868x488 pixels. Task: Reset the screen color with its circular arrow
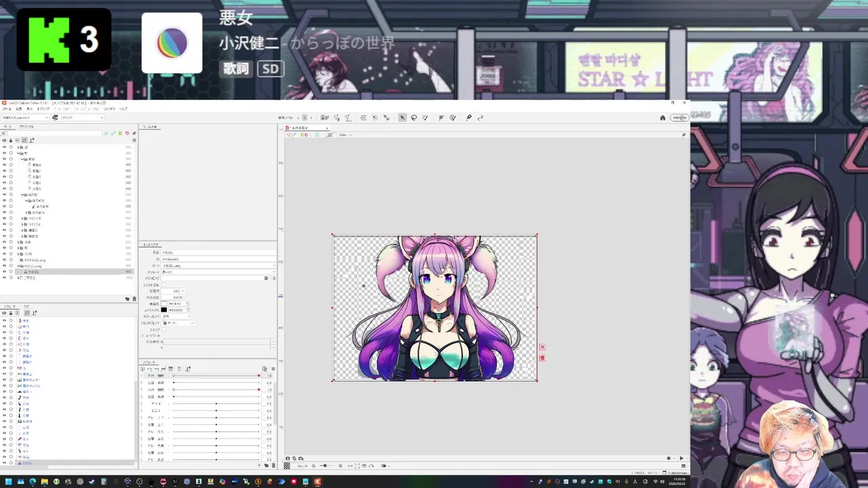188,310
